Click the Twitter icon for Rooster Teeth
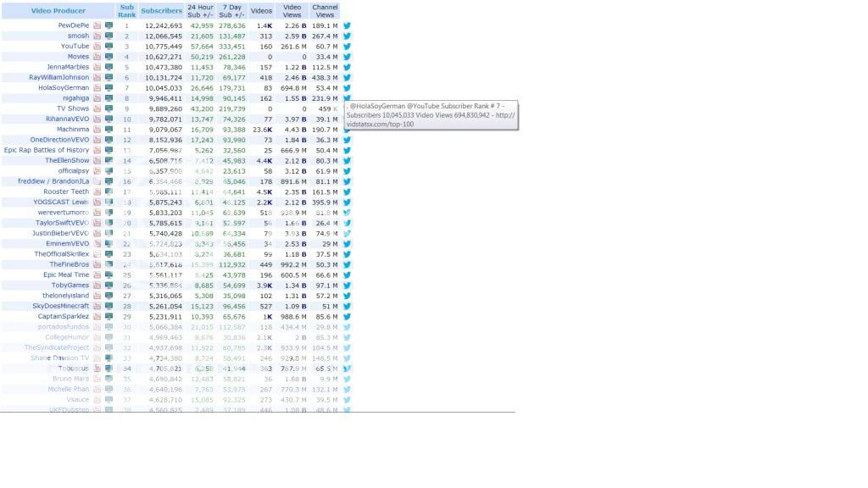The width and height of the screenshot is (868, 488). pos(347,192)
